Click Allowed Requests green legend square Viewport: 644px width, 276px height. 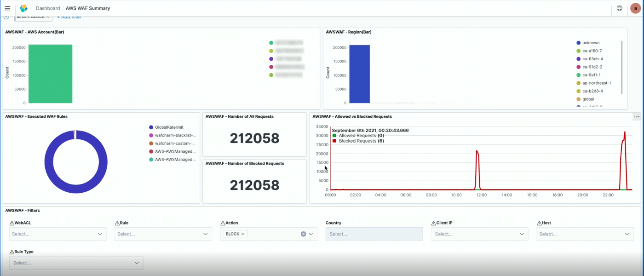point(334,136)
